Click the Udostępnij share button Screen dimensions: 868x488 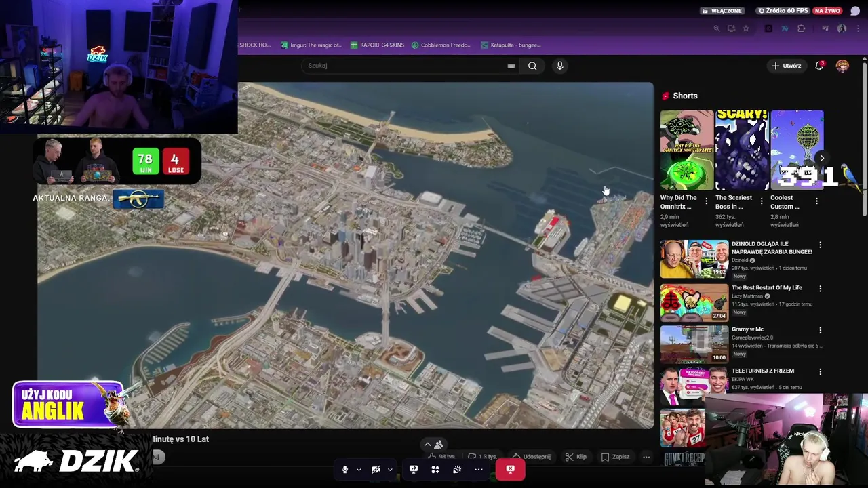tap(531, 457)
